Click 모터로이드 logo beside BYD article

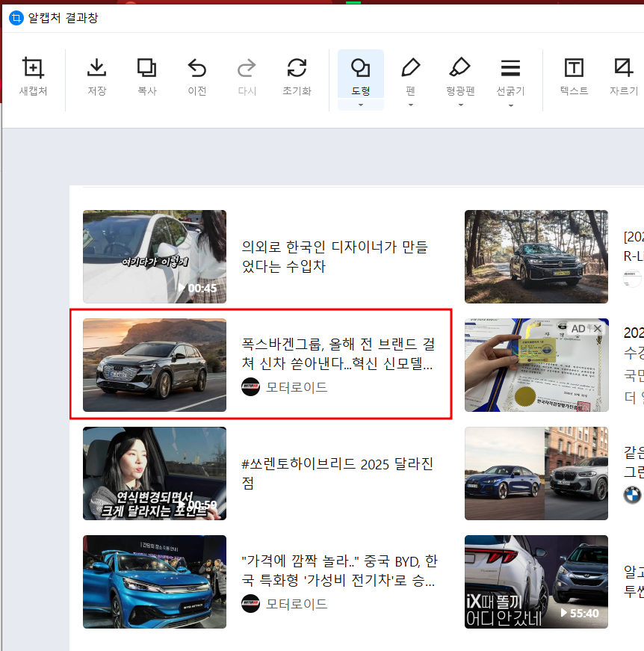[x=250, y=604]
